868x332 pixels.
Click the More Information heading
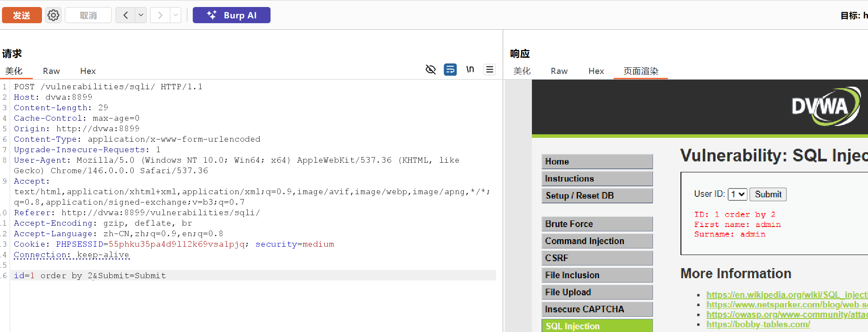click(x=736, y=273)
